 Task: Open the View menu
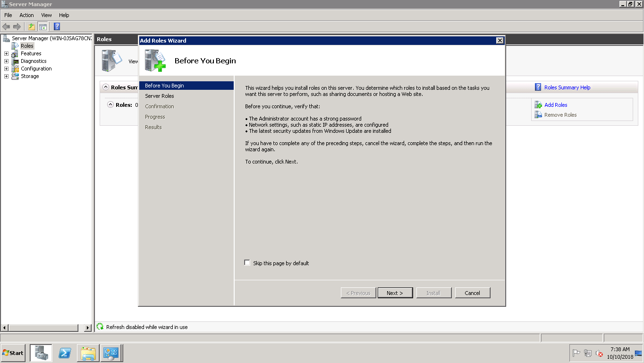point(46,15)
